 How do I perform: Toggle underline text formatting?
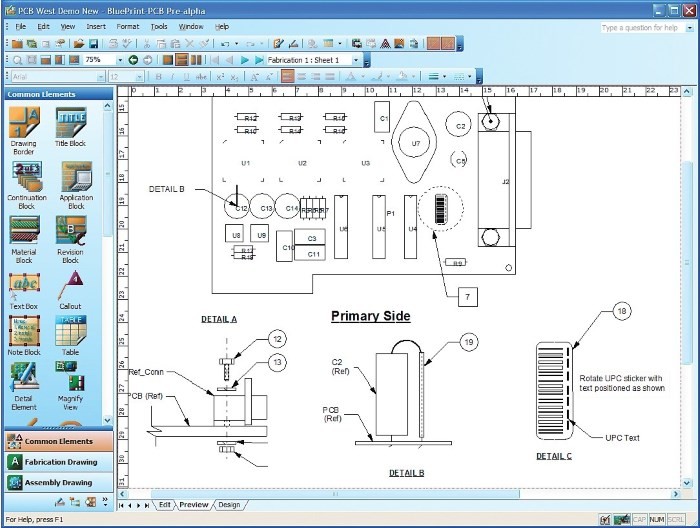tap(185, 76)
